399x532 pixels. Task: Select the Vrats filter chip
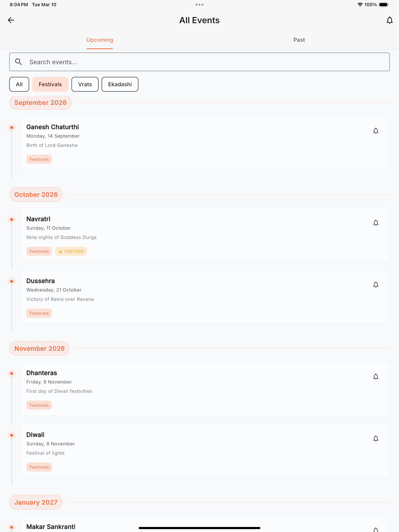[85, 84]
